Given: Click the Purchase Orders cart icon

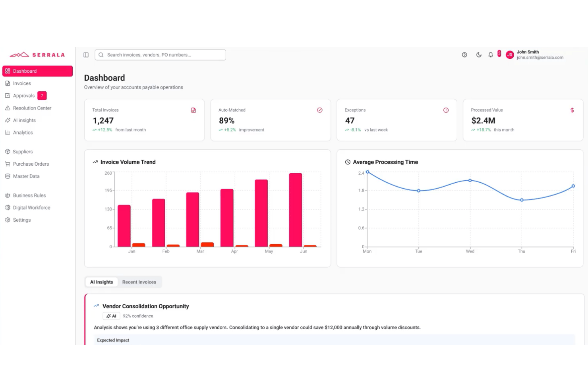Looking at the screenshot, I should click(x=8, y=164).
